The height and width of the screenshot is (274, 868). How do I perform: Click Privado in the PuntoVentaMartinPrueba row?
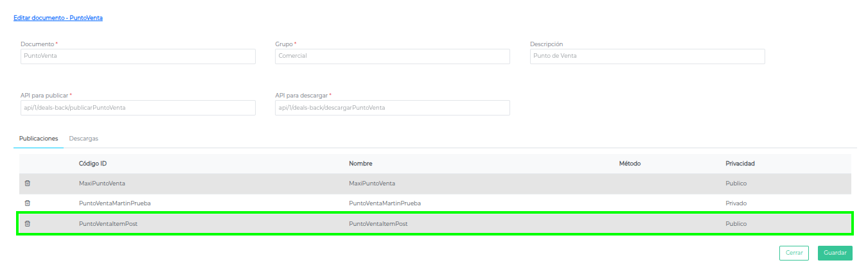point(736,203)
